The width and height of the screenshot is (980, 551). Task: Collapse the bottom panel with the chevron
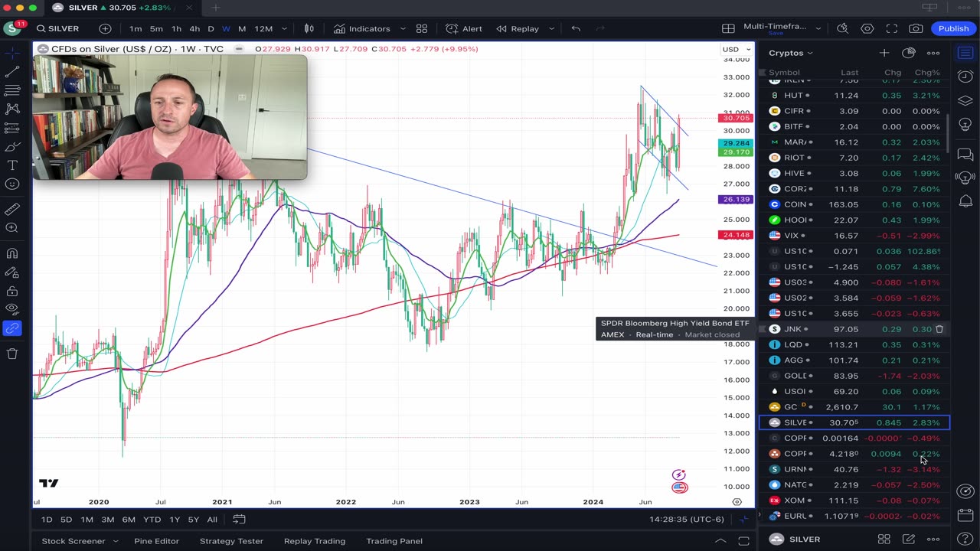tap(720, 541)
